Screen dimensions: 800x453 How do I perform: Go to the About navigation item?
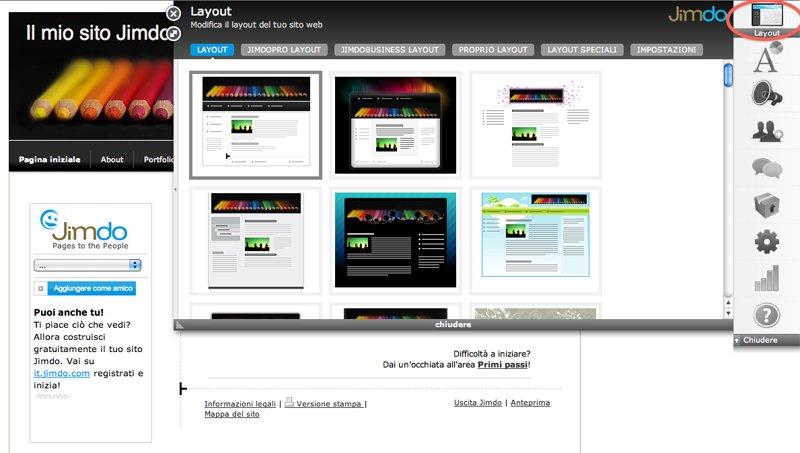pos(112,159)
